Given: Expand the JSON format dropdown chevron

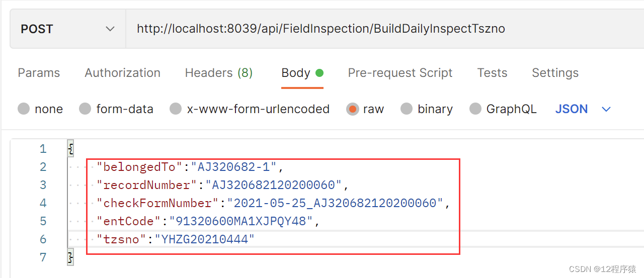Looking at the screenshot, I should coord(606,109).
